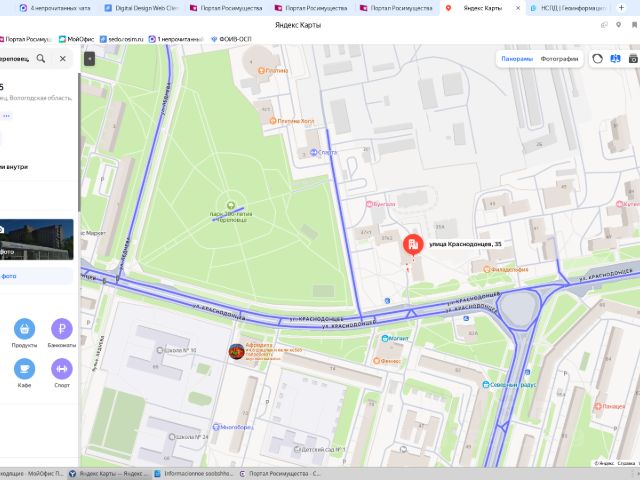
Task: Click the Платина place marker
Action: pos(262,71)
